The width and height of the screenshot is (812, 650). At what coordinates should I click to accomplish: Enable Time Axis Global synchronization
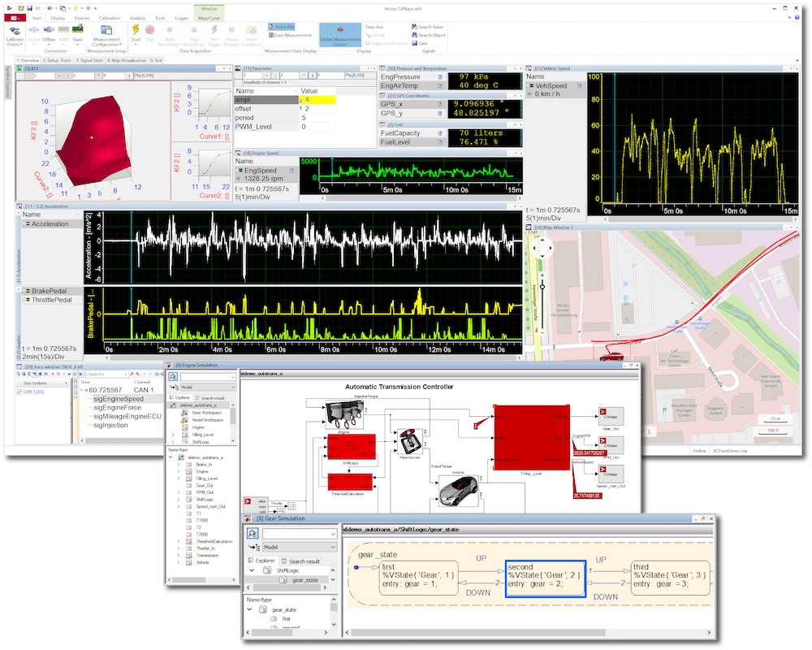(x=377, y=35)
